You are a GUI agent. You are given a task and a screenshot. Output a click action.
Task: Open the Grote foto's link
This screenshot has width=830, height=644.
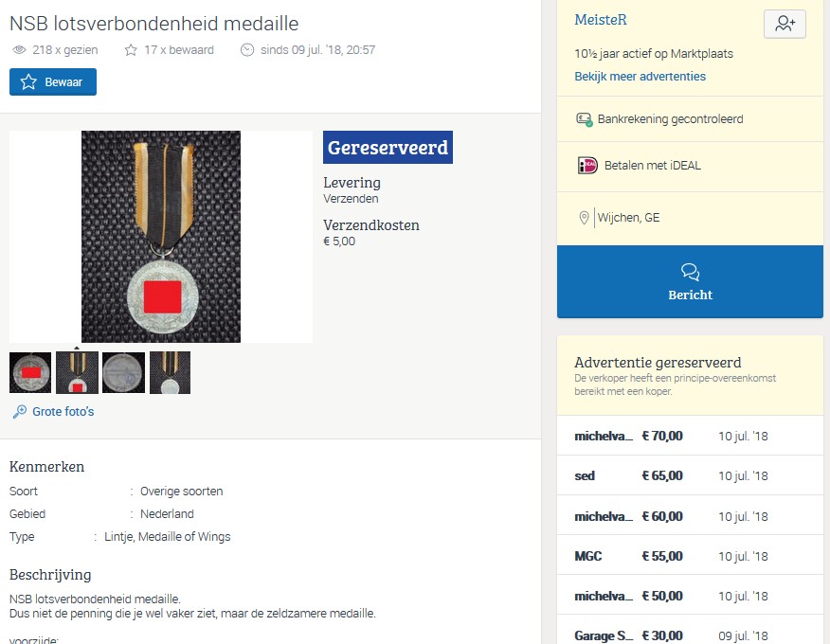[63, 412]
